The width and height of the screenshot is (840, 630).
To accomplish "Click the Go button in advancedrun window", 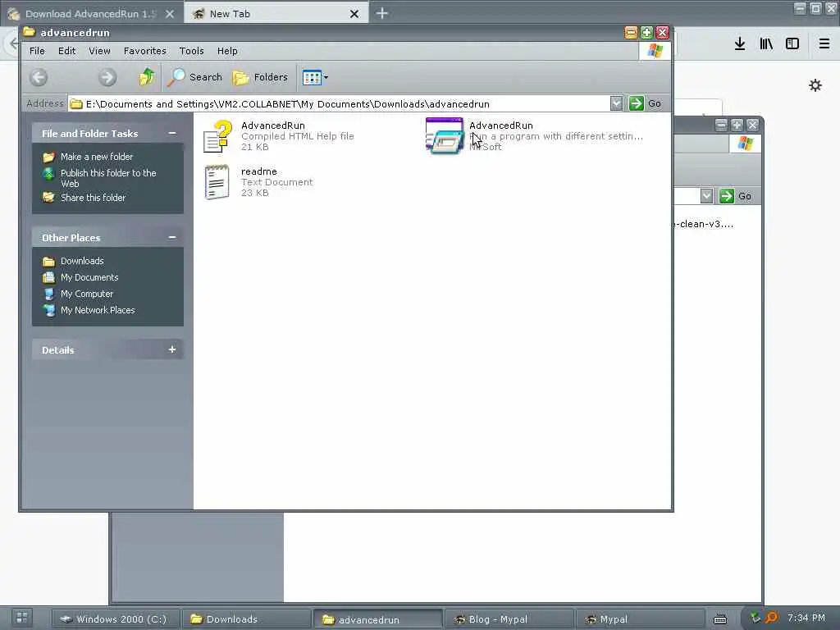I will click(x=646, y=103).
